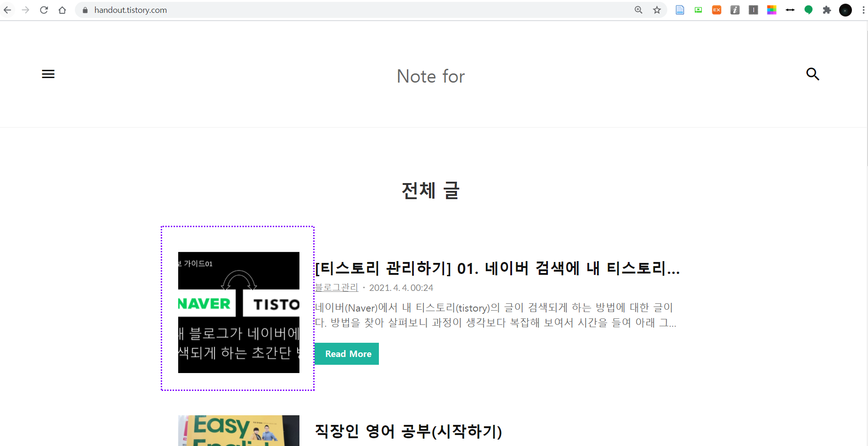Open the gray italic i extension
868x446 pixels.
[x=735, y=10]
